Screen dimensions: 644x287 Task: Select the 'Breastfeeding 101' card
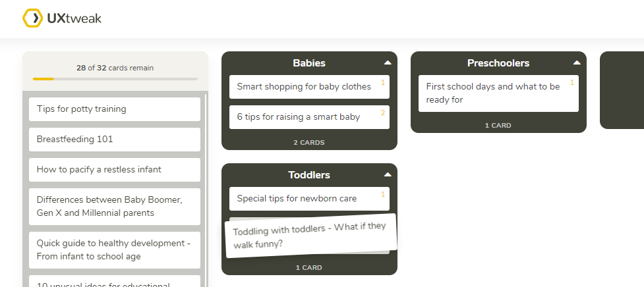pyautogui.click(x=115, y=140)
